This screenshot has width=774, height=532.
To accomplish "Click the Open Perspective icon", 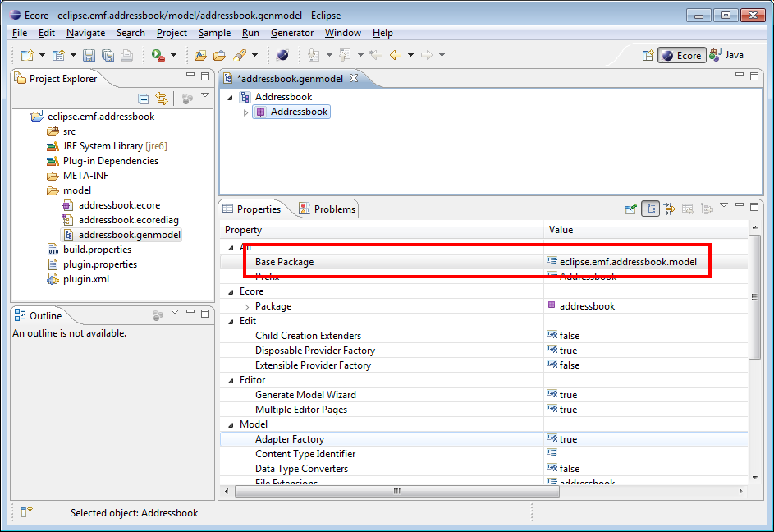I will point(648,55).
